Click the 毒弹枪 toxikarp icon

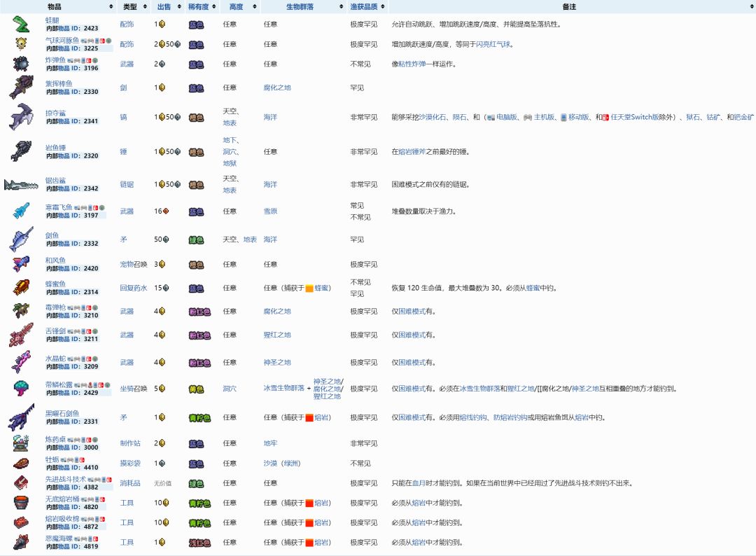click(21, 311)
